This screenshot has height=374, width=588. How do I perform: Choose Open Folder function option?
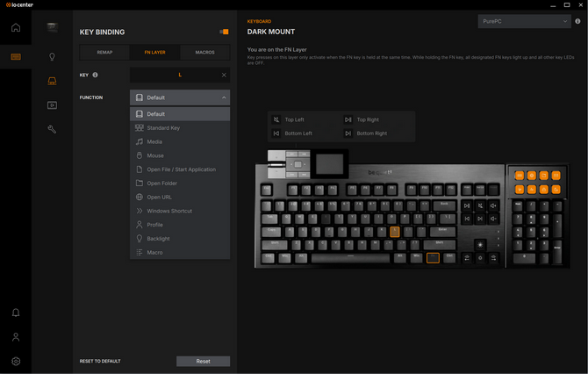(x=180, y=183)
